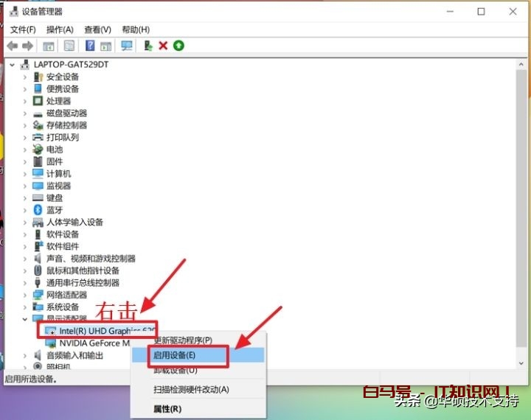Screen dimensions: 531x420
Task: Click the scan hardware monitor toolbar icon
Action: 127,46
